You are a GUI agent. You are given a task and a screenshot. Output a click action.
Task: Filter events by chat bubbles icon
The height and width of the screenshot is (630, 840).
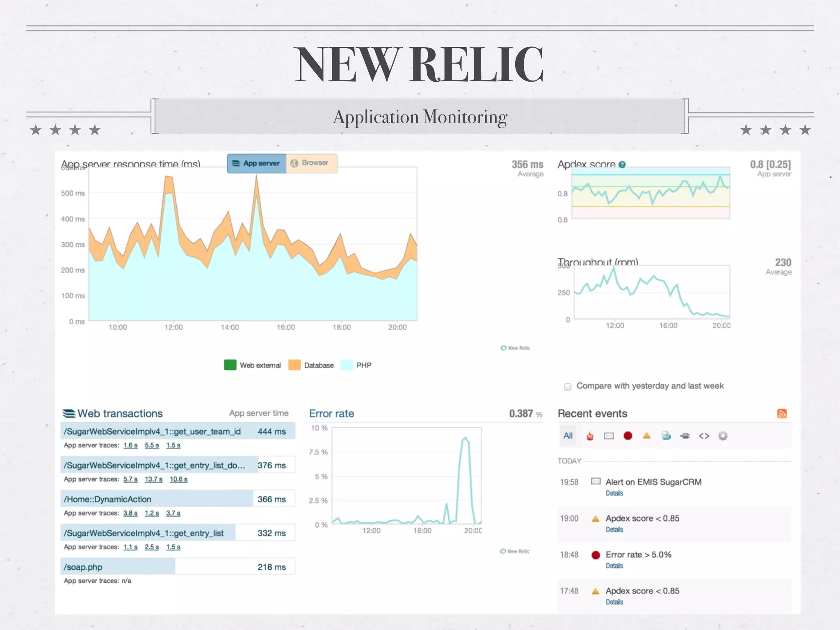tap(666, 436)
